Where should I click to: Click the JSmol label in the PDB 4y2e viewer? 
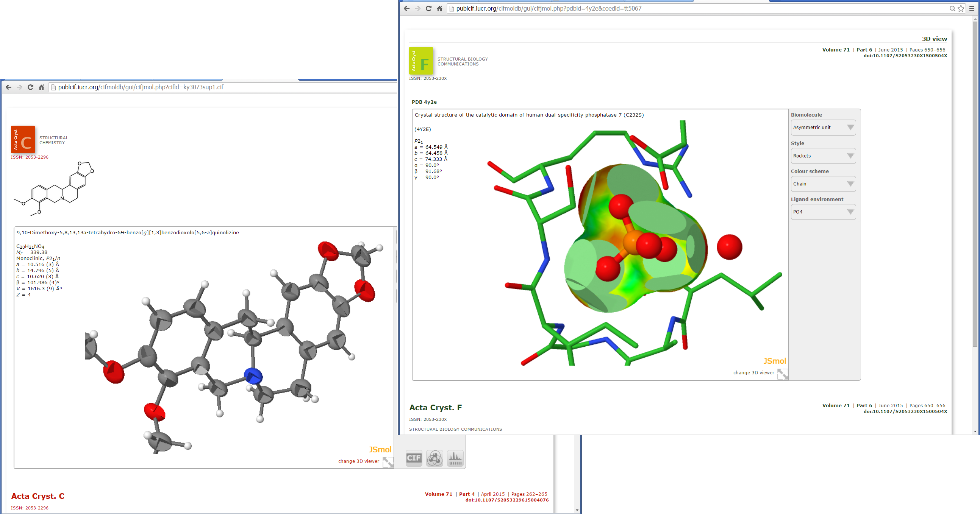pyautogui.click(x=774, y=361)
